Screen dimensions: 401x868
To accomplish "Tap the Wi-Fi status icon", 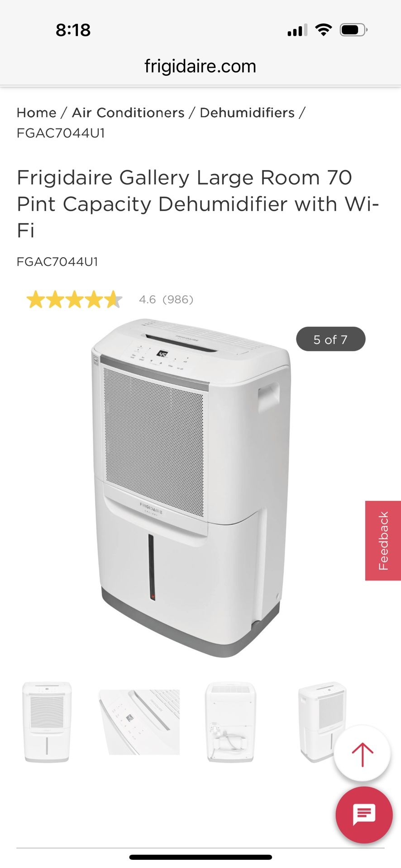I will 323,30.
